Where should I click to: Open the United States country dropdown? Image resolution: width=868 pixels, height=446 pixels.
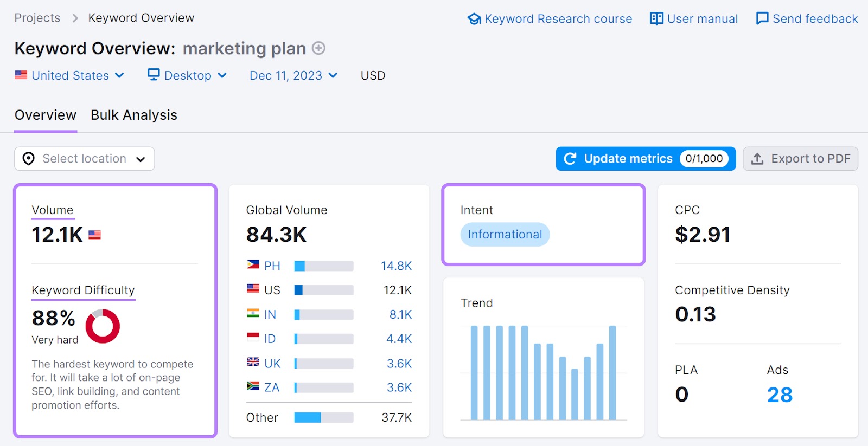69,75
